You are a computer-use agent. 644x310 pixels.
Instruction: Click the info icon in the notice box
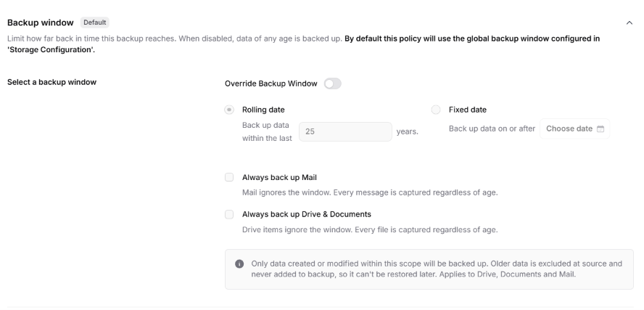click(x=239, y=264)
